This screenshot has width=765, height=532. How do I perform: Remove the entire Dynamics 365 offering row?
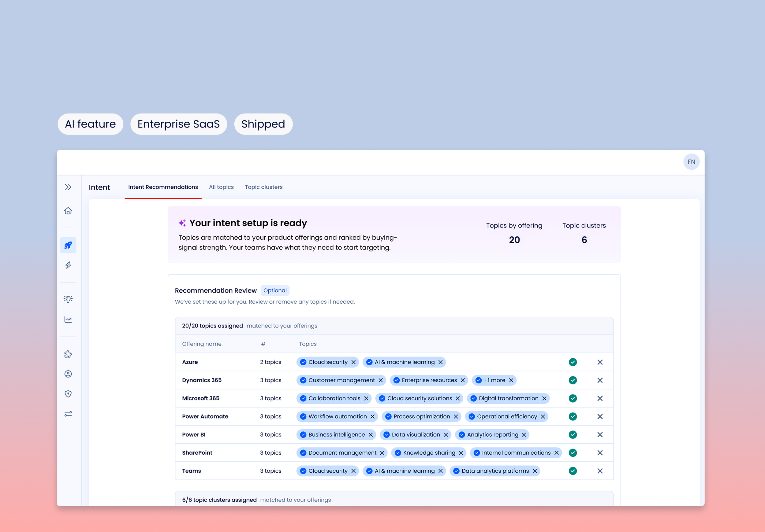coord(600,380)
